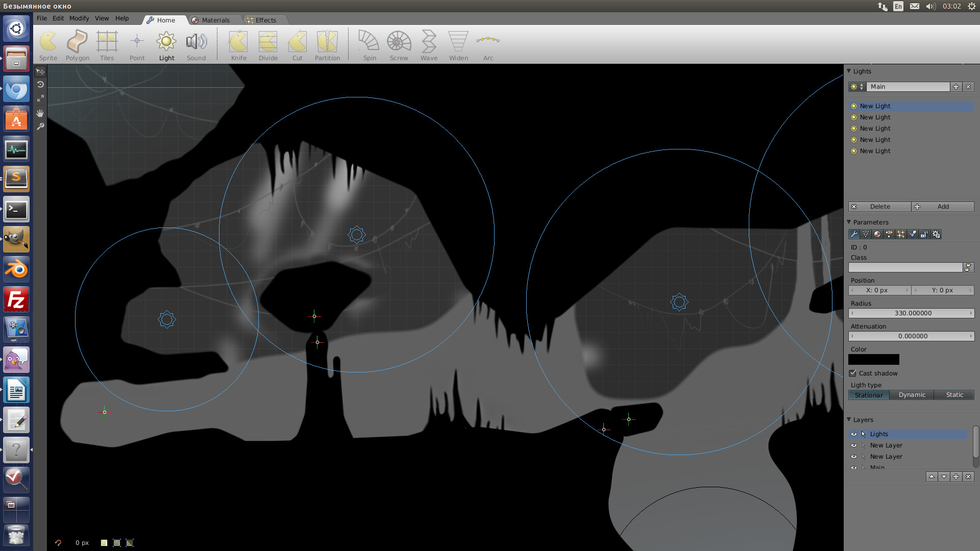This screenshot has height=551, width=980.
Task: Select the Light tool in toolbar
Action: (x=166, y=45)
